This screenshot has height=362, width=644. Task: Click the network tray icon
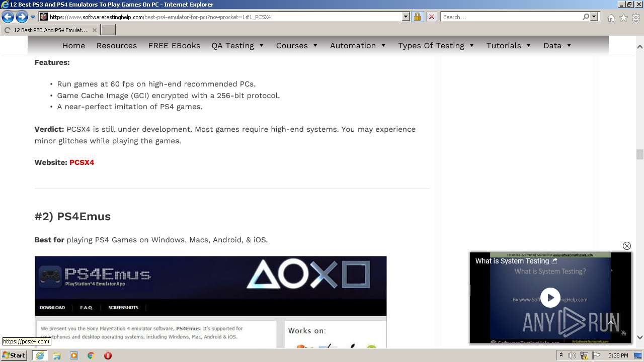(584, 355)
